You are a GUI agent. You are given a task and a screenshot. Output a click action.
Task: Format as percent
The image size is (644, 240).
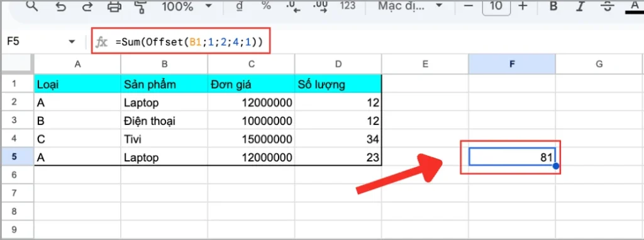click(266, 6)
